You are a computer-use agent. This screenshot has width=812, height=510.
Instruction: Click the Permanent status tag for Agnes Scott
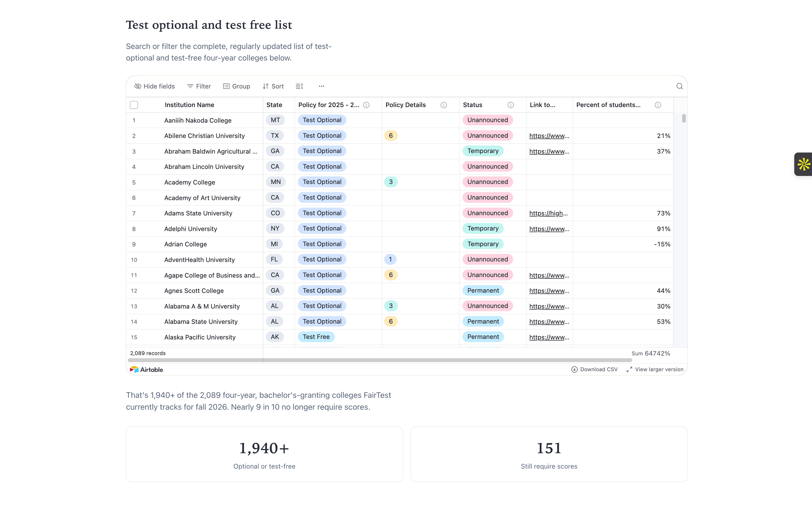tap(483, 291)
